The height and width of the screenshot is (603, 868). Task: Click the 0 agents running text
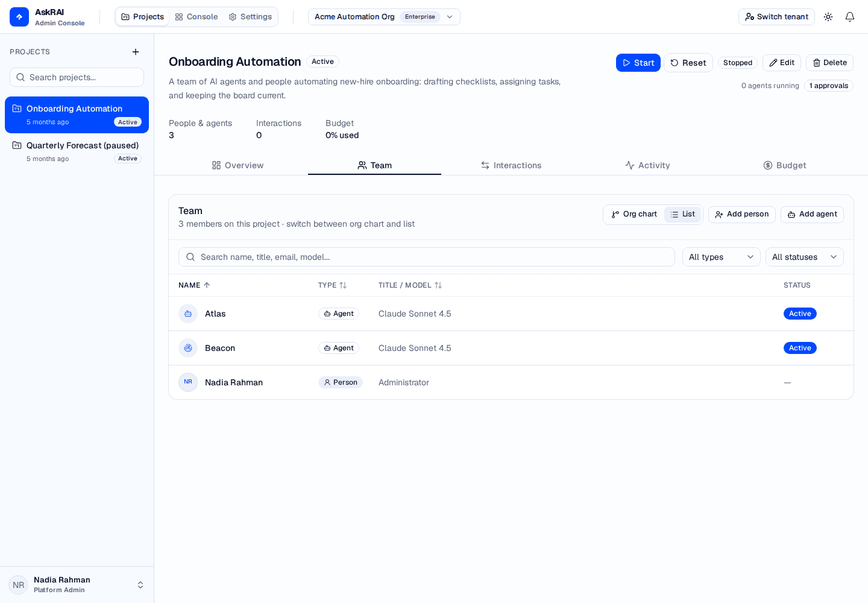(x=770, y=86)
